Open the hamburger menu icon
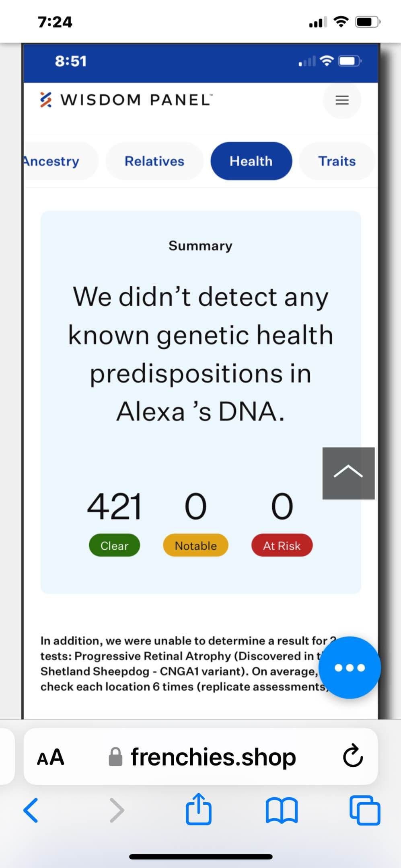The width and height of the screenshot is (401, 868). [x=342, y=100]
